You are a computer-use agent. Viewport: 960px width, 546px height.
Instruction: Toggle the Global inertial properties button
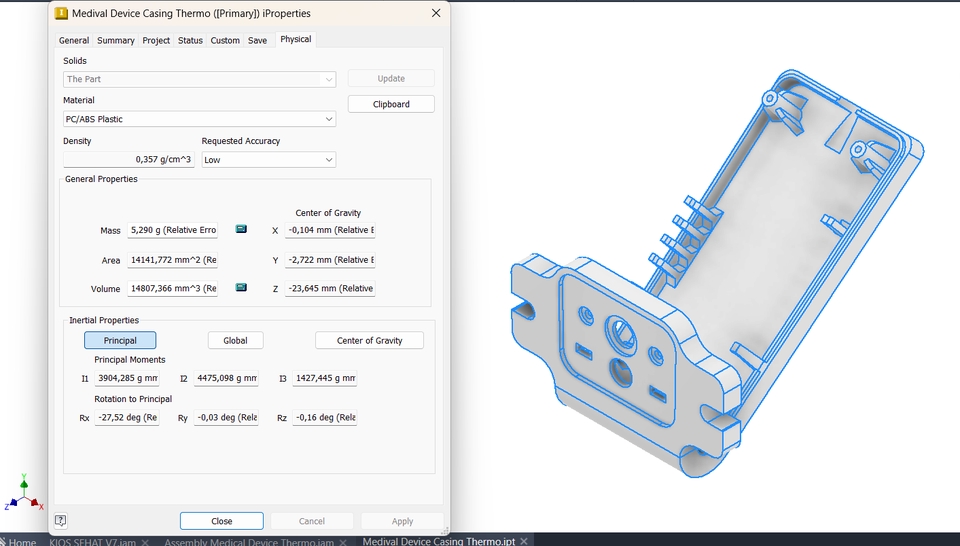(235, 340)
